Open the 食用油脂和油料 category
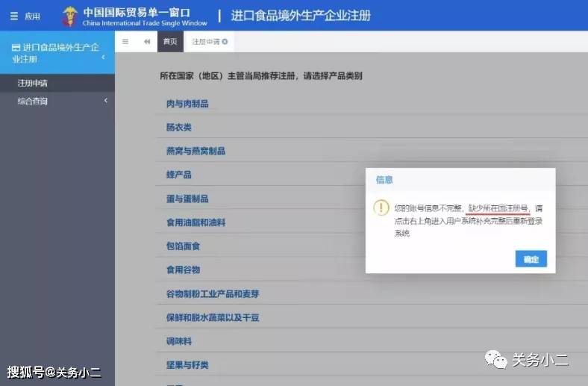The height and width of the screenshot is (386, 588). click(196, 222)
